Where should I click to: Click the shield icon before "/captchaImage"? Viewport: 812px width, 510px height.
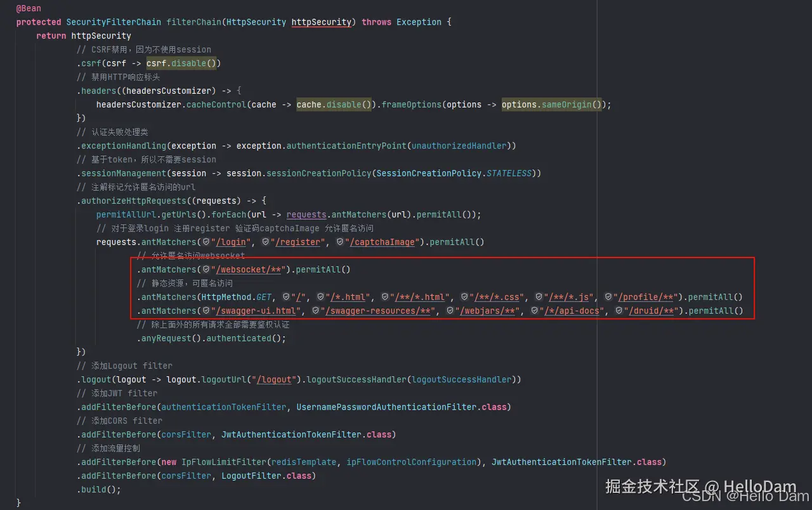point(340,242)
